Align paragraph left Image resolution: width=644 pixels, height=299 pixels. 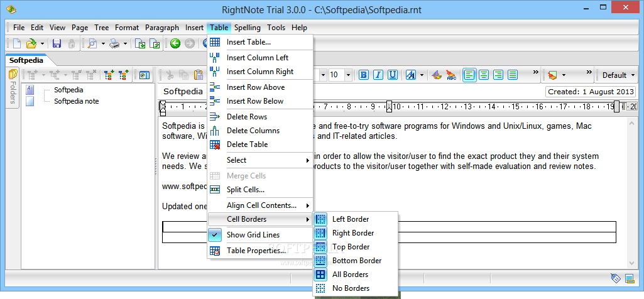(470, 75)
